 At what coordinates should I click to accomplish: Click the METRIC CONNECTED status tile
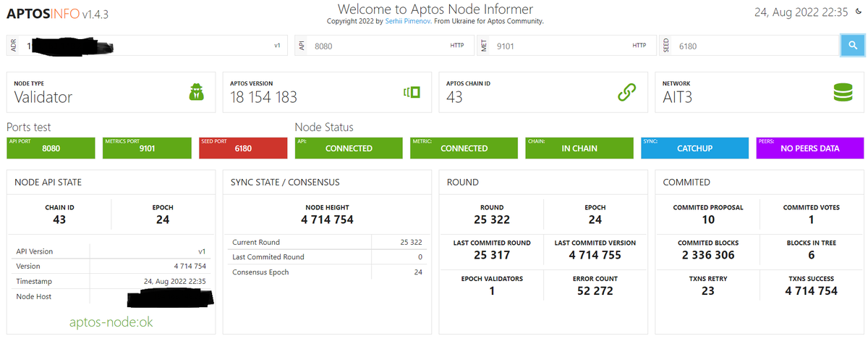464,148
